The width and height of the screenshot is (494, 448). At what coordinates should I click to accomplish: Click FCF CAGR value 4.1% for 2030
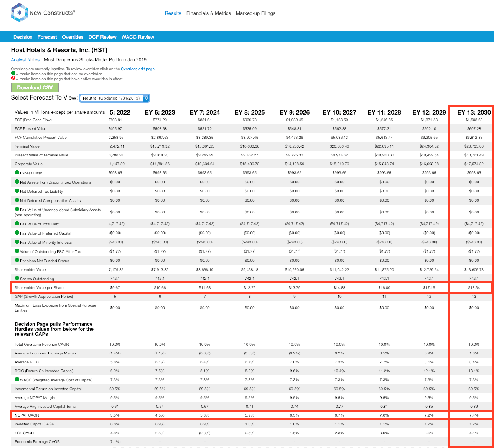[474, 433]
